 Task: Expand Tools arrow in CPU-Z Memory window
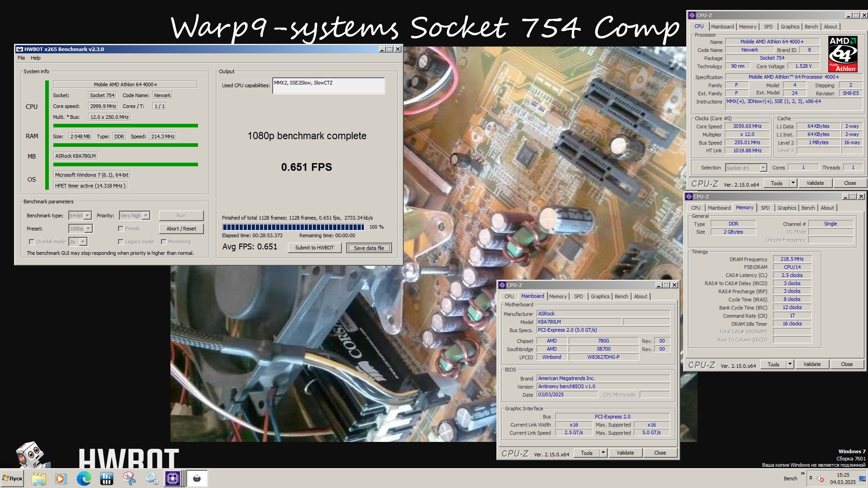[x=790, y=364]
